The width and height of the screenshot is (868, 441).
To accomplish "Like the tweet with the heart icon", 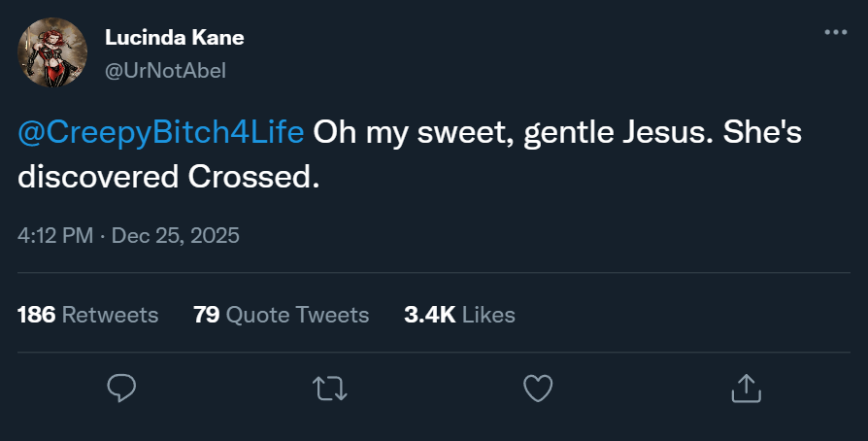I will tap(537, 389).
